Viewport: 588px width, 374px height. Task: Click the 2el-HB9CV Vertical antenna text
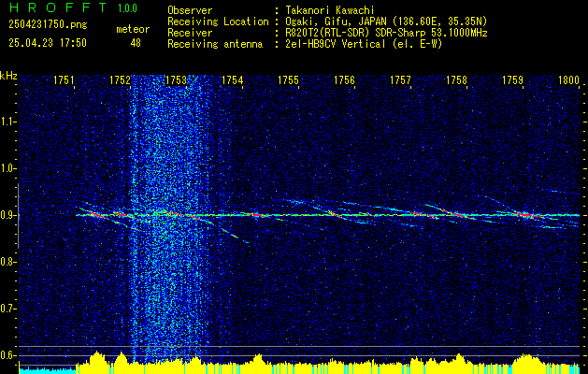(364, 44)
